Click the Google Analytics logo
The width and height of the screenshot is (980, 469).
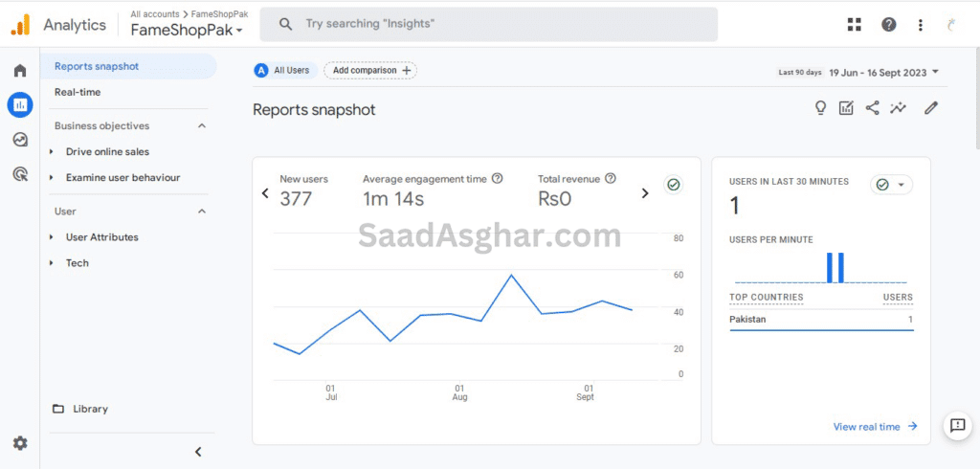[20, 24]
